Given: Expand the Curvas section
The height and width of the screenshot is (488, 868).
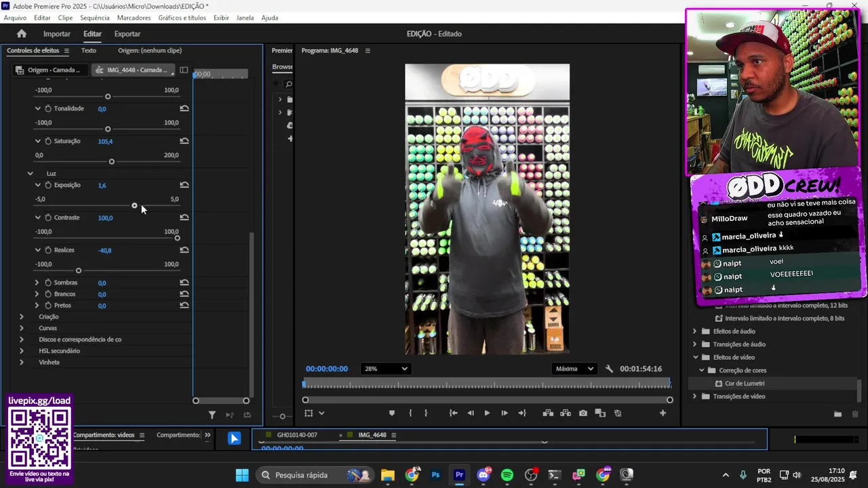Looking at the screenshot, I should (22, 328).
